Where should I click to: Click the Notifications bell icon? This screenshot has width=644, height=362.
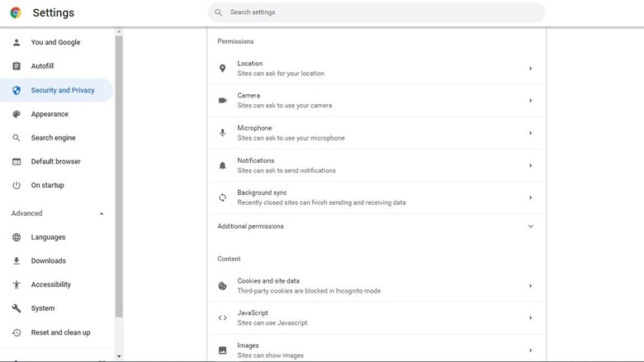pos(222,165)
